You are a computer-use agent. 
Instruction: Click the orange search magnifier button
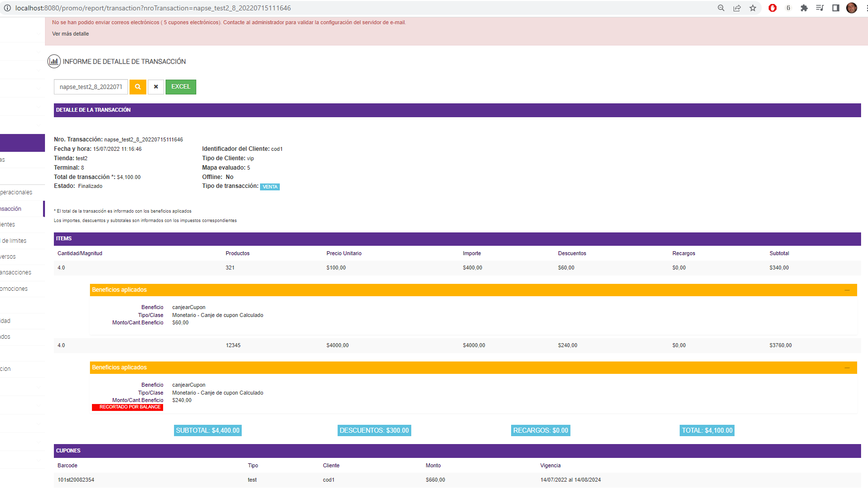pyautogui.click(x=138, y=87)
